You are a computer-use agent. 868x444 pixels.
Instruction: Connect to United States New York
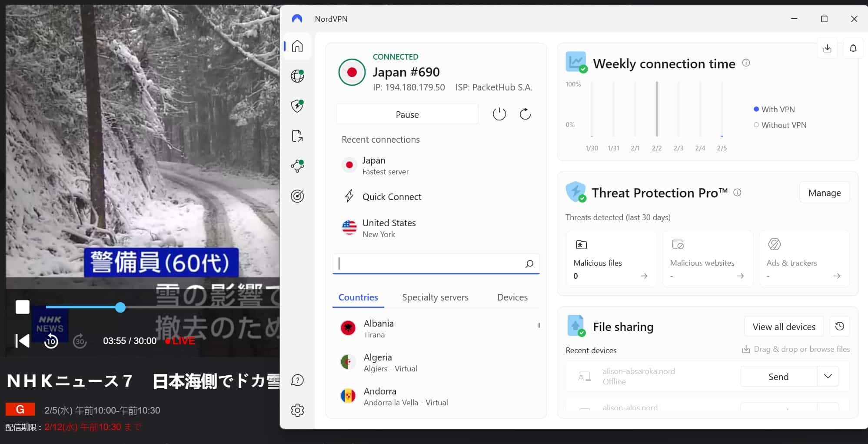click(436, 228)
